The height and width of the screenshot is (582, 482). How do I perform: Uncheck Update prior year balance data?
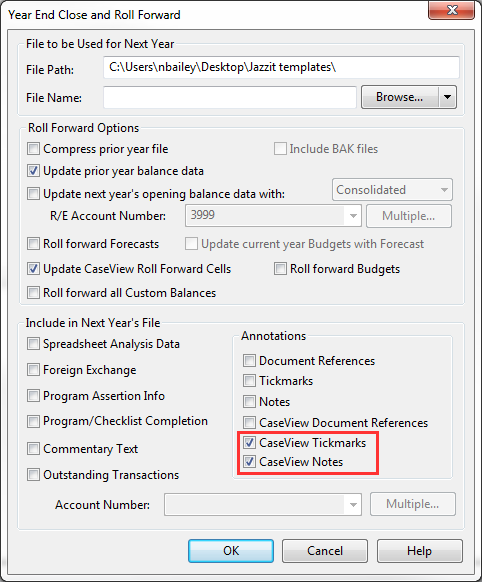tap(33, 171)
